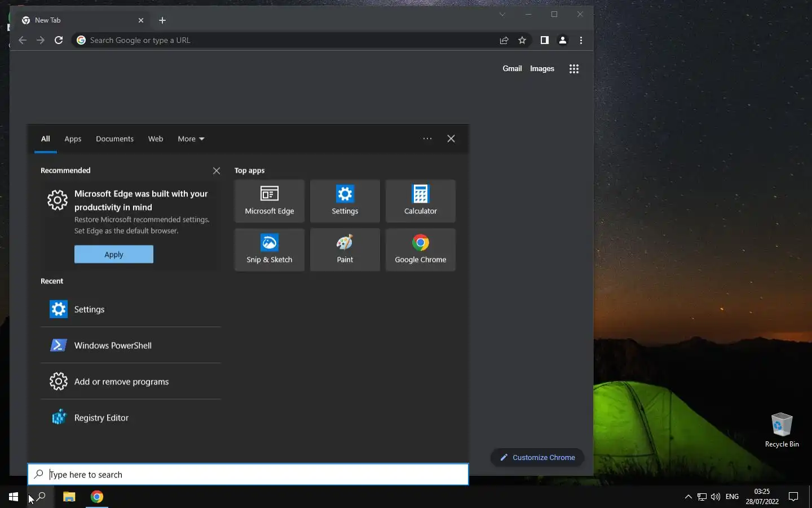The width and height of the screenshot is (812, 508).
Task: Bookmark this tab with star icon
Action: click(522, 41)
